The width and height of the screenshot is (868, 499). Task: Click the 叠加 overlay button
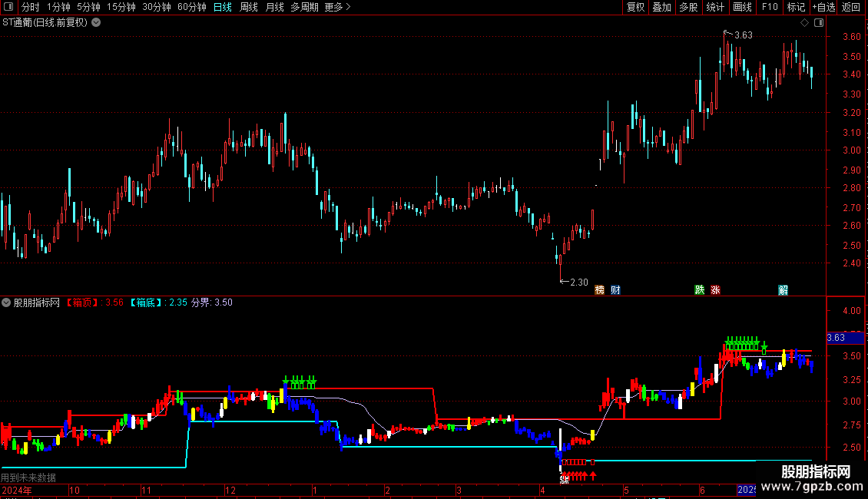click(662, 7)
